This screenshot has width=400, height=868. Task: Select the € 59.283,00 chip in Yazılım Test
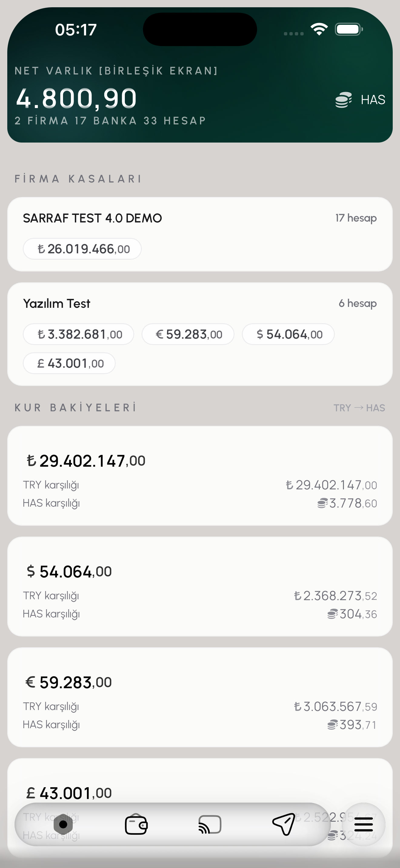[x=188, y=334]
